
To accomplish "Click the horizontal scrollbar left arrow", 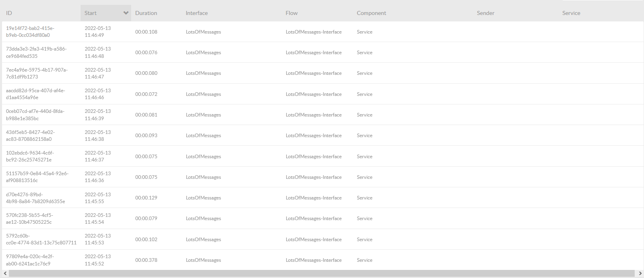I will (x=5, y=274).
